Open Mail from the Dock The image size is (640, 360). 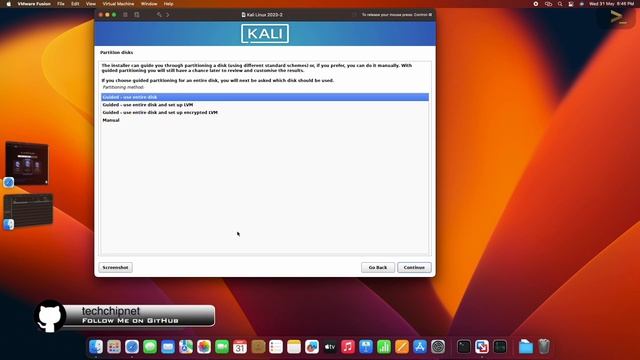click(168, 347)
